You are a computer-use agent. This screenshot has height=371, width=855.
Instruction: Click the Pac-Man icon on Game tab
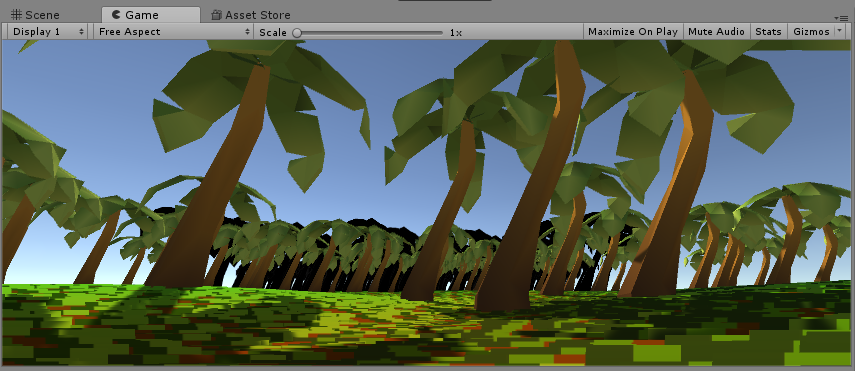pos(116,15)
